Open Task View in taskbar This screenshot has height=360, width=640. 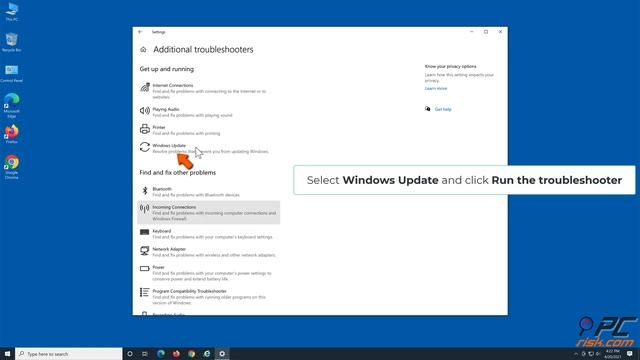(x=145, y=354)
